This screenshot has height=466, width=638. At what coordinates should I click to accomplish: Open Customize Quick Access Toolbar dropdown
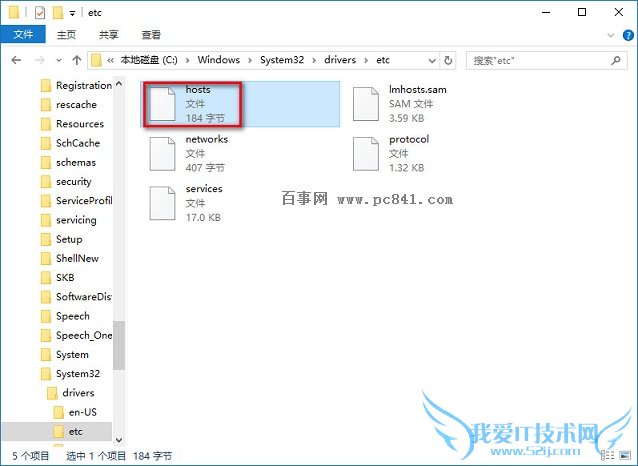72,13
